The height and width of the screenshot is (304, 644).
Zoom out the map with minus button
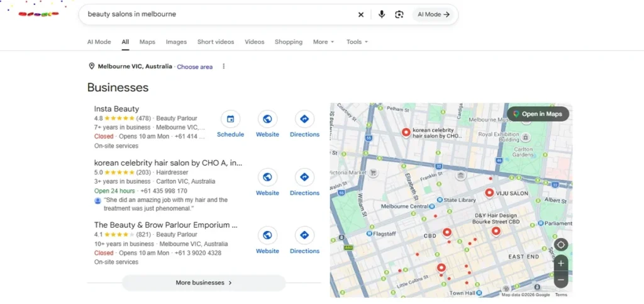(561, 280)
